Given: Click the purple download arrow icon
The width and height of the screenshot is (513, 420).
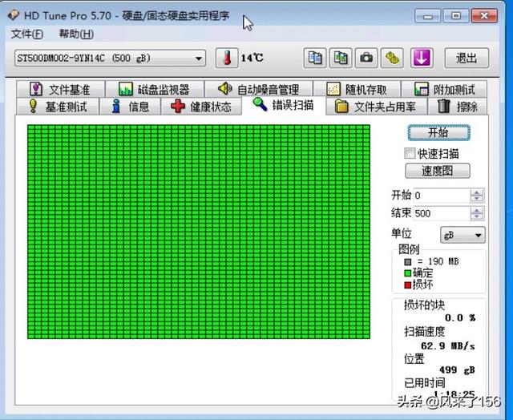Looking at the screenshot, I should 422,58.
